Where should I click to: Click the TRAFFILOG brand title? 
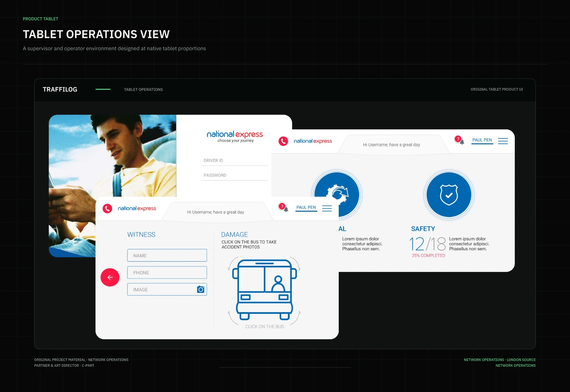pos(60,89)
